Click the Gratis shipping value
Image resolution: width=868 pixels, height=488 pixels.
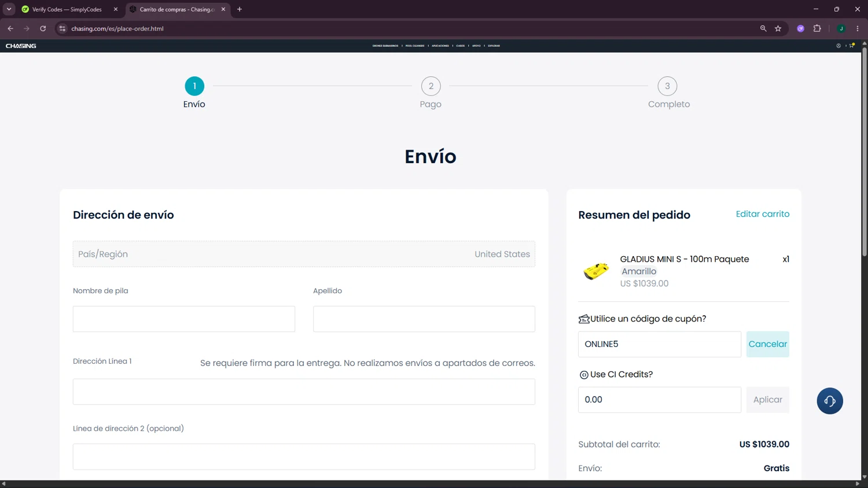click(777, 468)
